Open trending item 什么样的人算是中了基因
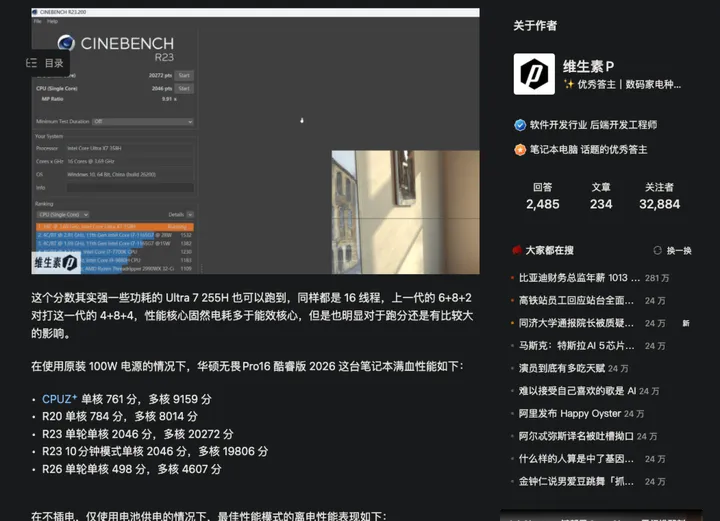 [576, 459]
